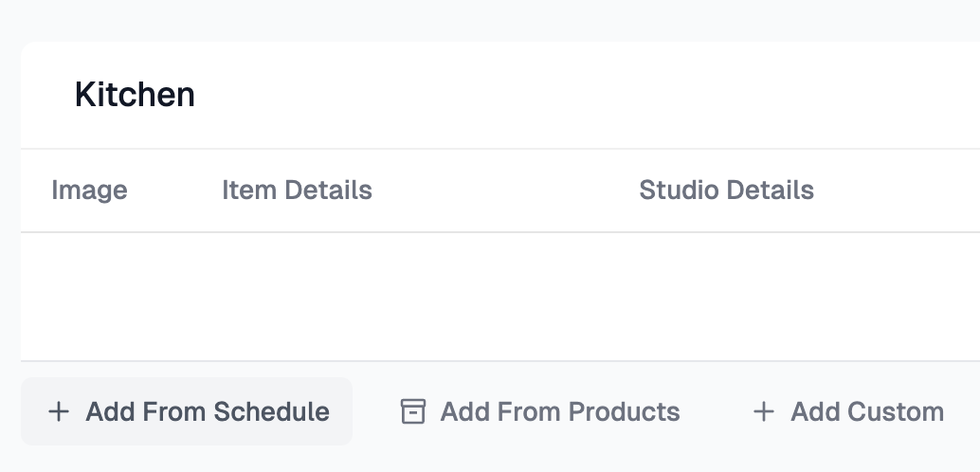Click the Item Details column header

pyautogui.click(x=297, y=191)
